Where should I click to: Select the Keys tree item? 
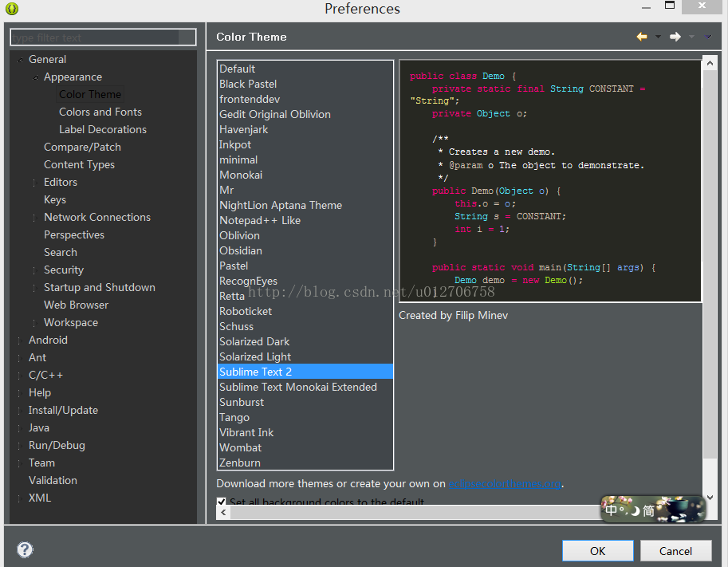pyautogui.click(x=55, y=199)
